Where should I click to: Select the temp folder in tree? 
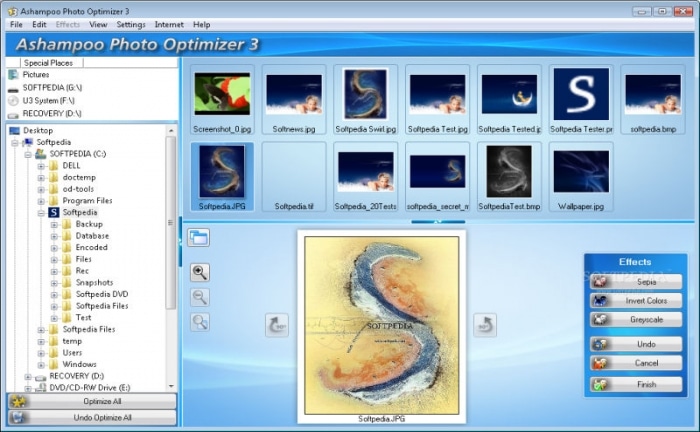click(x=72, y=341)
